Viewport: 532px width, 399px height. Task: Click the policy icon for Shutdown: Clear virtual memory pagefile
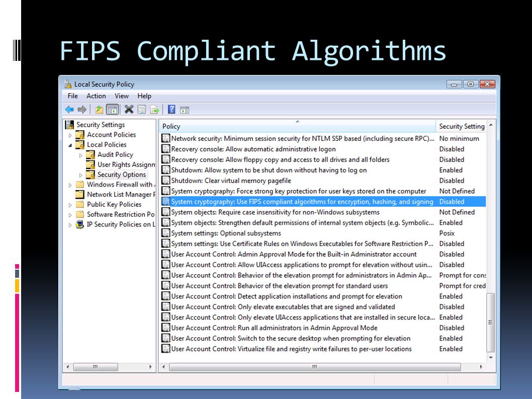165,180
